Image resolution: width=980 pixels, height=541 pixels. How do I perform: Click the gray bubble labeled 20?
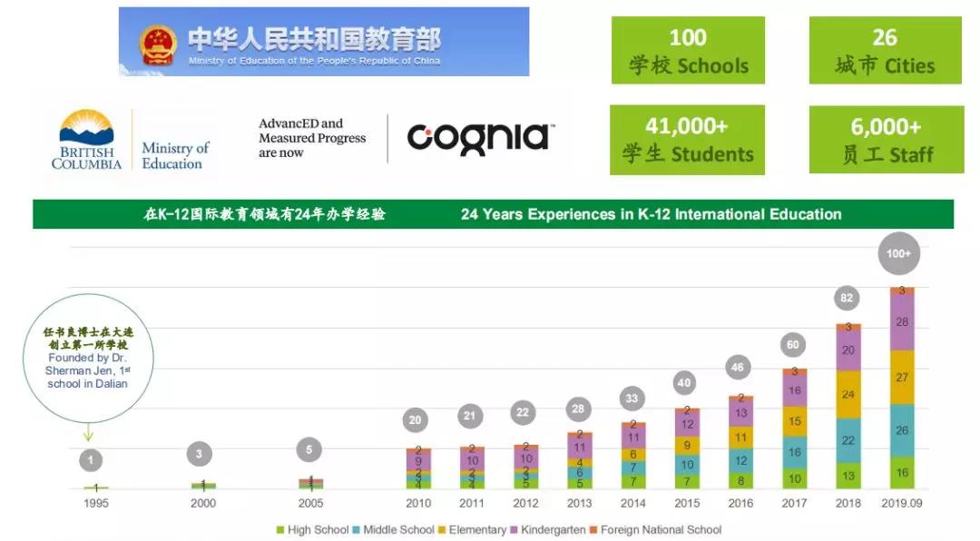point(417,420)
